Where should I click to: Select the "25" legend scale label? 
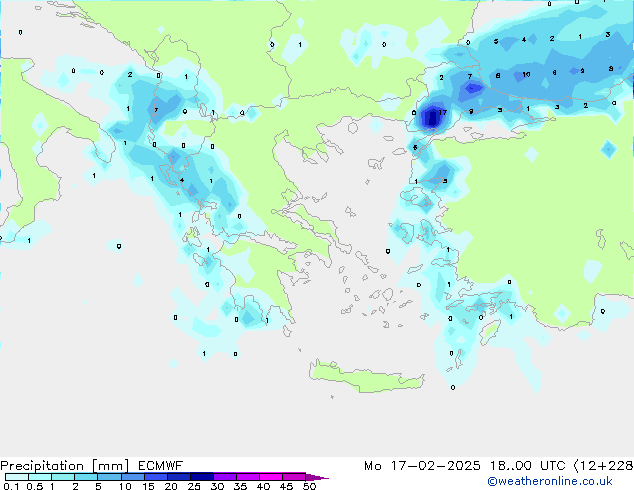[194, 486]
